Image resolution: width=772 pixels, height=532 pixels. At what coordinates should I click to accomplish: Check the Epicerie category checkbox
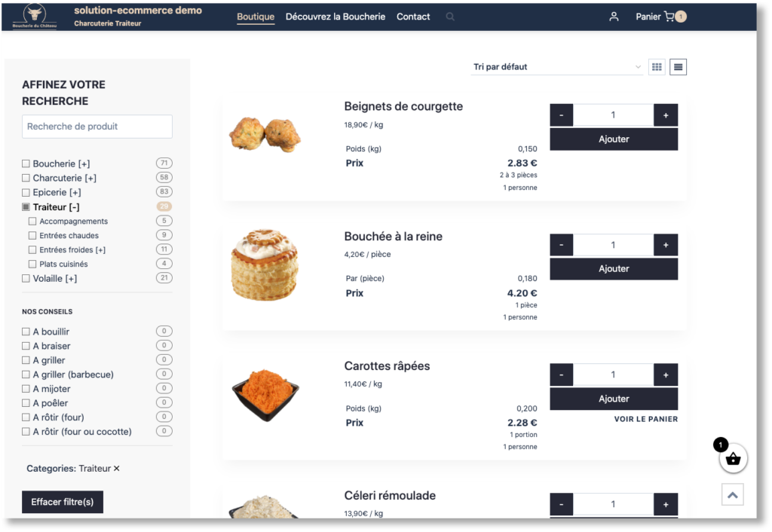26,192
